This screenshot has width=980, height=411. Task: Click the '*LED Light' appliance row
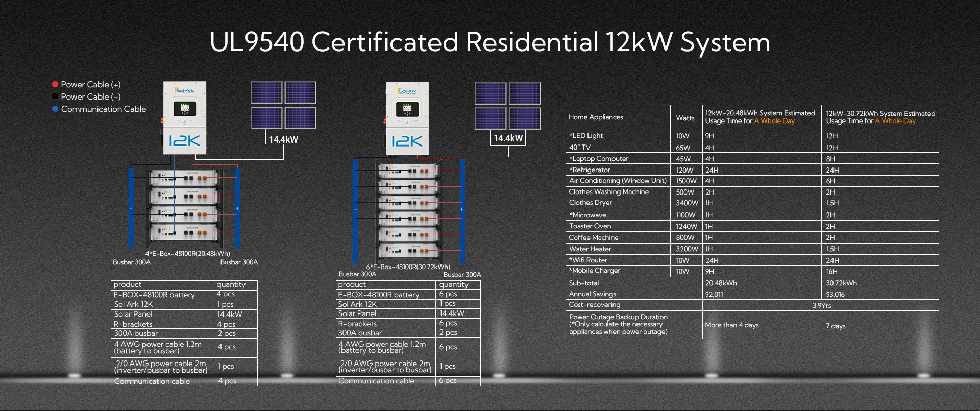click(x=752, y=136)
